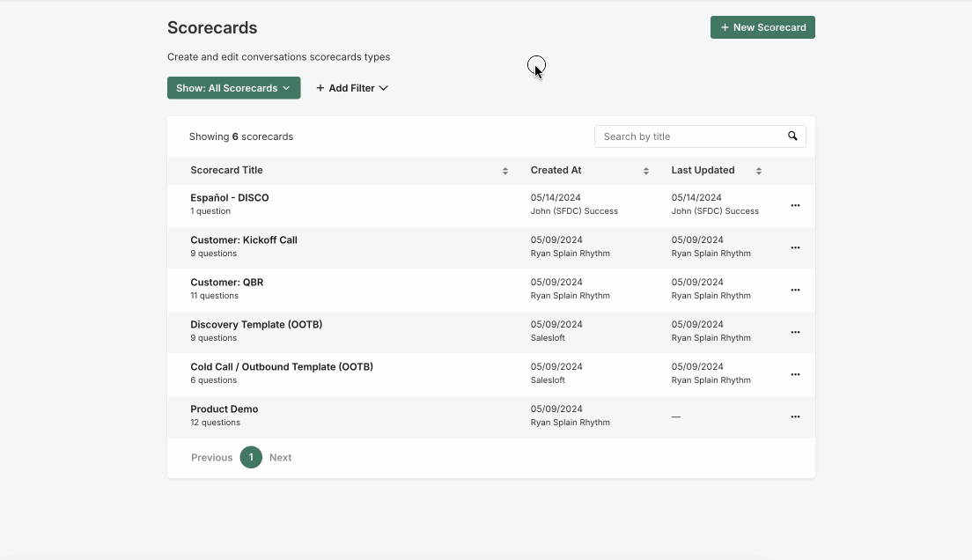
Task: Go to the Next page
Action: click(280, 457)
